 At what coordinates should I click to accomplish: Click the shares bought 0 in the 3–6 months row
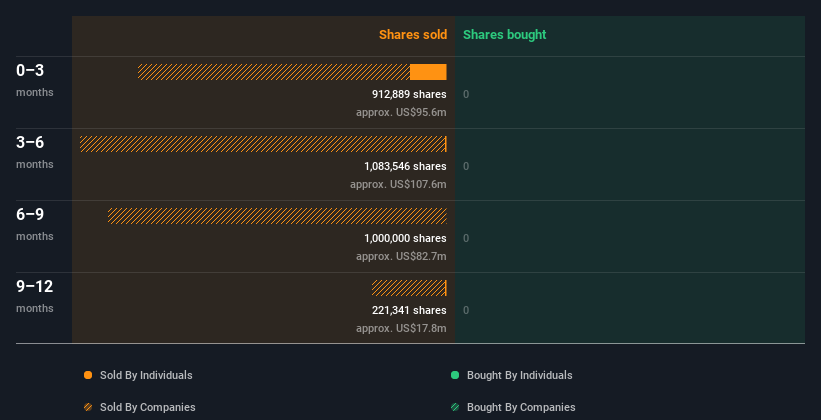[466, 167]
